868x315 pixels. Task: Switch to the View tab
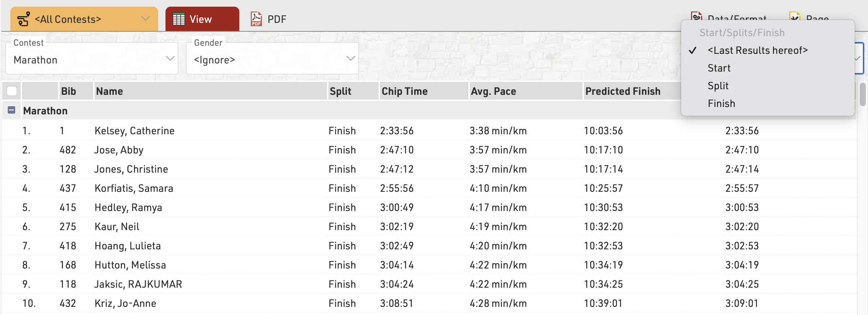point(202,19)
